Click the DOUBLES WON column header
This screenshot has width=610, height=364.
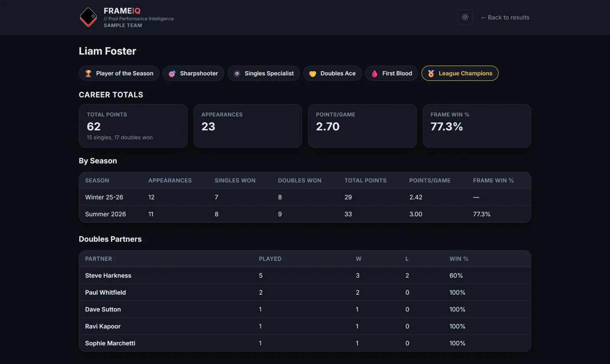(x=300, y=180)
